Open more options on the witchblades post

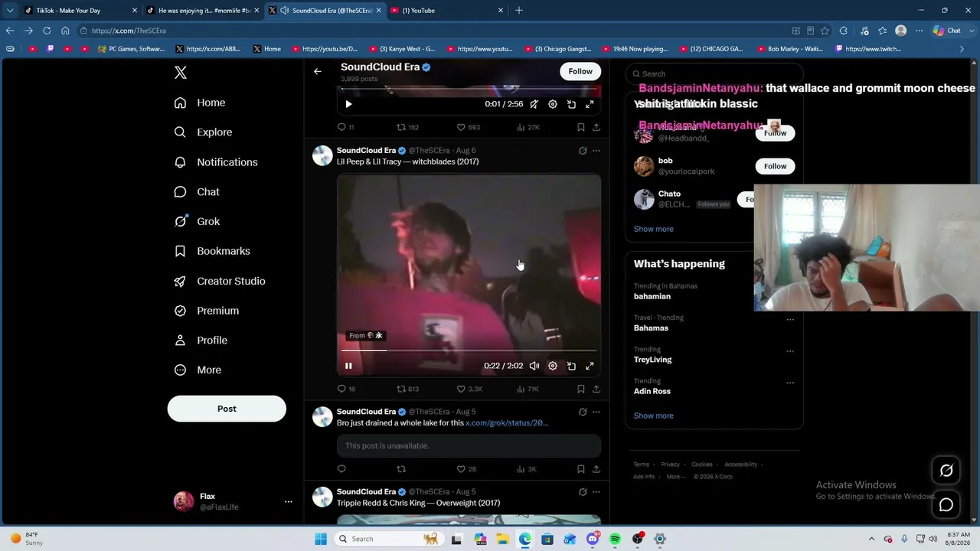pos(596,151)
